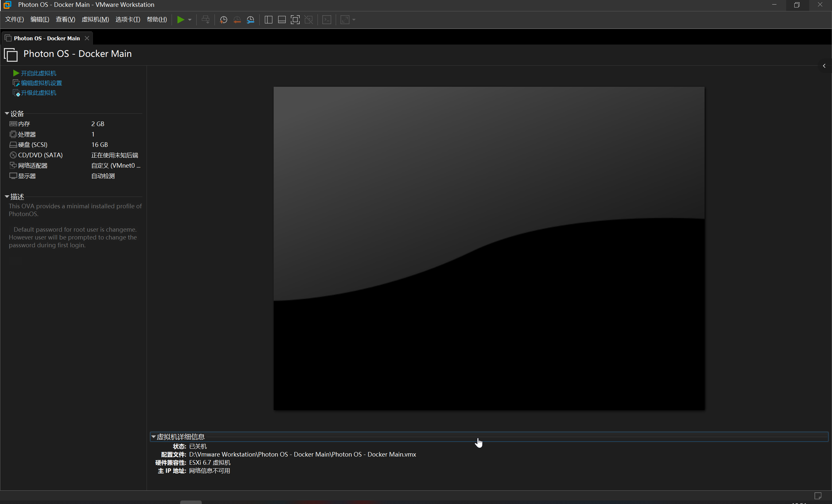Toggle the library sidebar view icon
832x504 pixels.
(x=268, y=19)
